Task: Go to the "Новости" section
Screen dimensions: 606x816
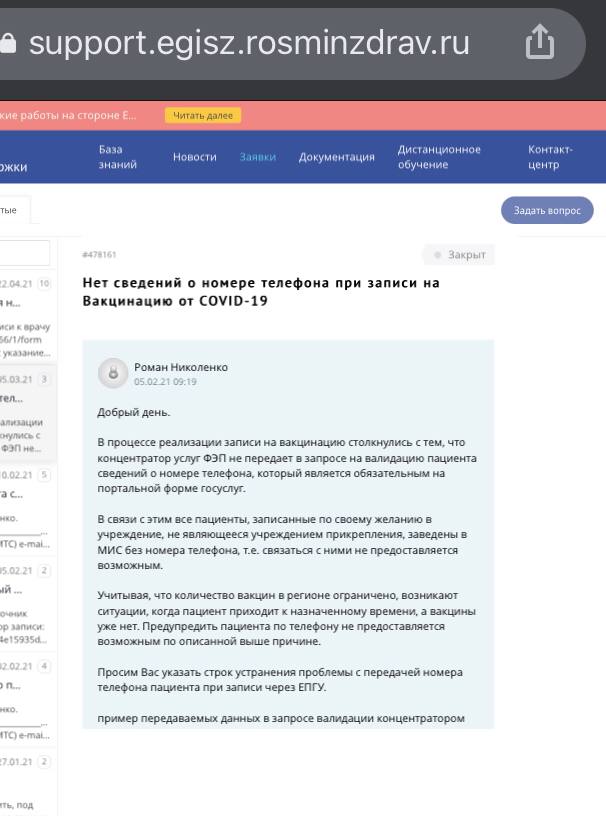Action: 195,157
